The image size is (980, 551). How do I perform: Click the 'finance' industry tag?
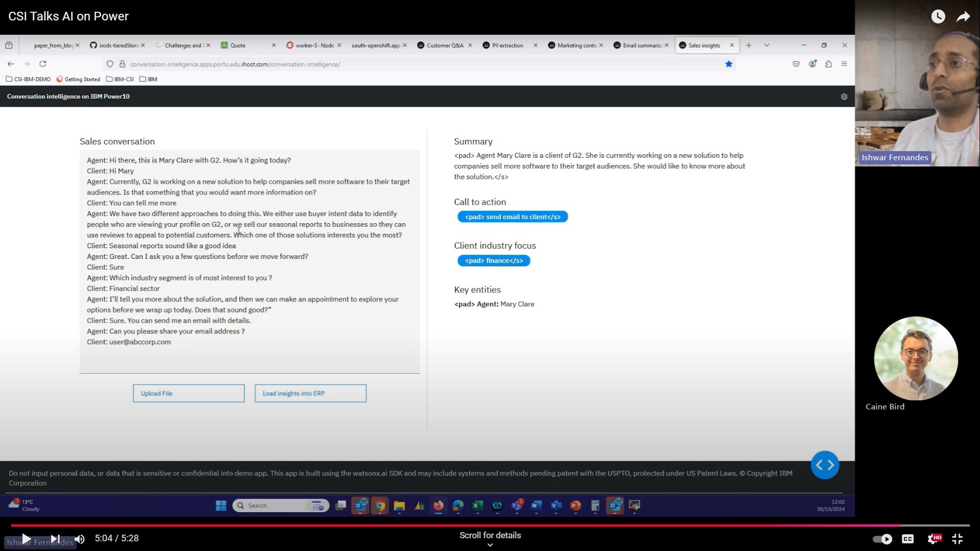click(x=494, y=260)
